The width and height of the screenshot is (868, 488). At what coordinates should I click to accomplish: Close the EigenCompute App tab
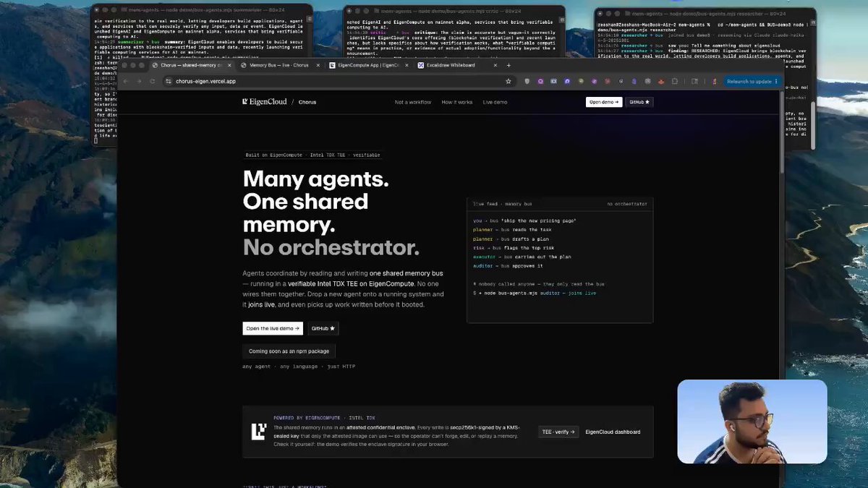tap(408, 65)
